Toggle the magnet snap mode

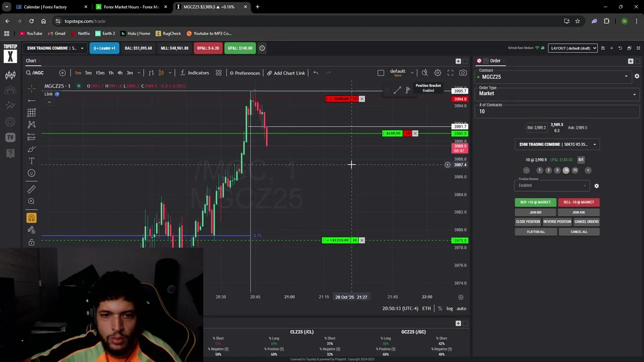(x=31, y=218)
